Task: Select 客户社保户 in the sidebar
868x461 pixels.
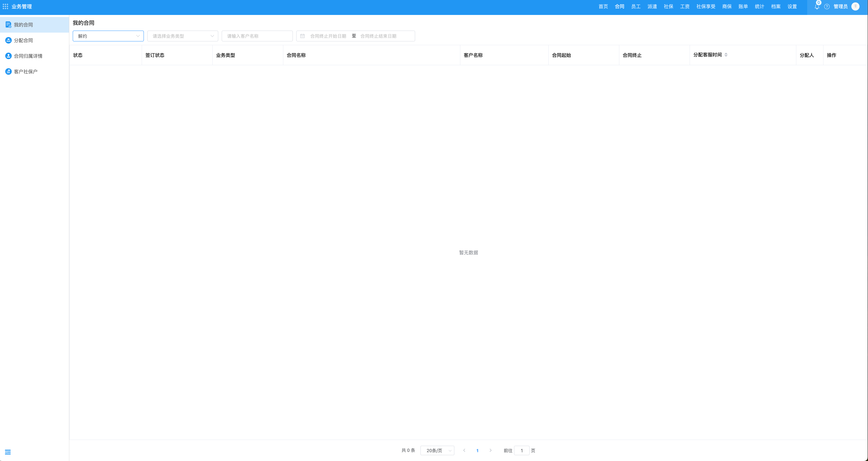Action: click(34, 72)
